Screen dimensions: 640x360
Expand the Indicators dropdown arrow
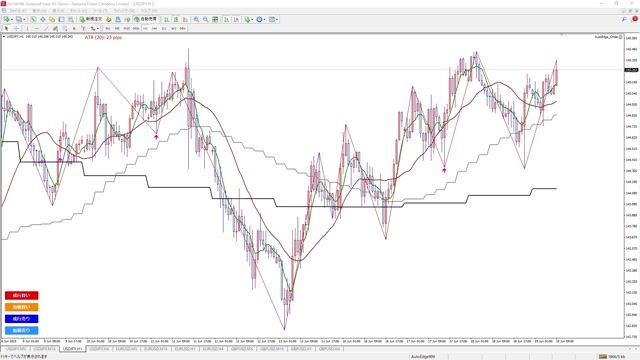252,19
